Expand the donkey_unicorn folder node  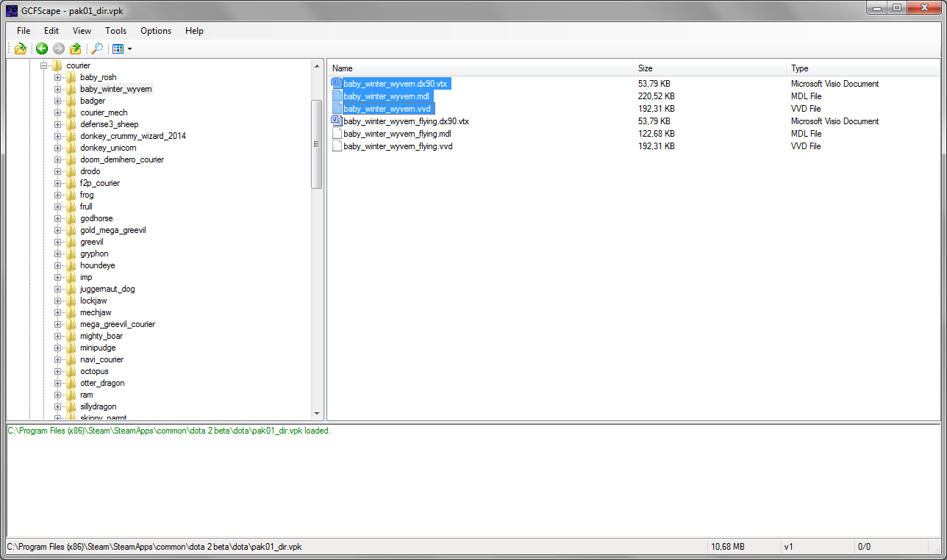click(57, 148)
